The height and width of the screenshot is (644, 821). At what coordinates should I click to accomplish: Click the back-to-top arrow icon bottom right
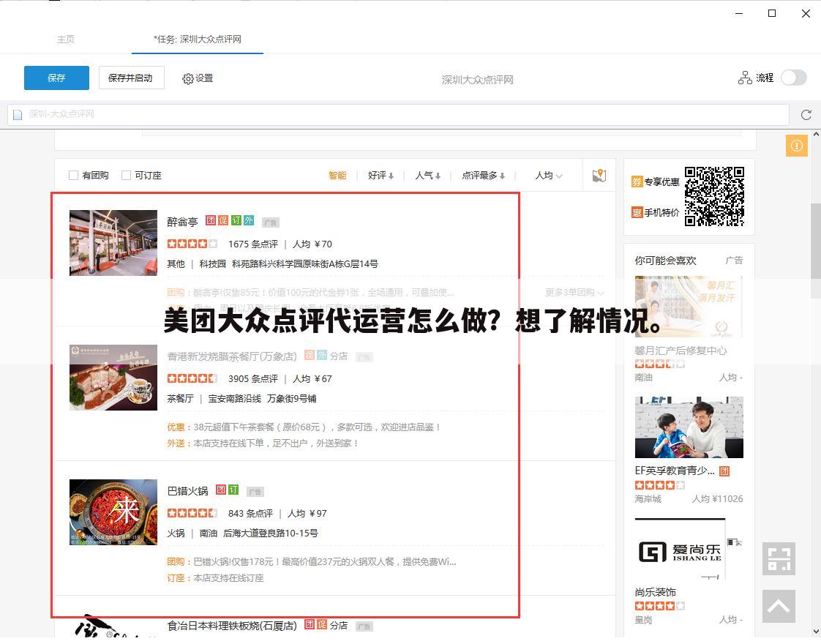pyautogui.click(x=779, y=606)
